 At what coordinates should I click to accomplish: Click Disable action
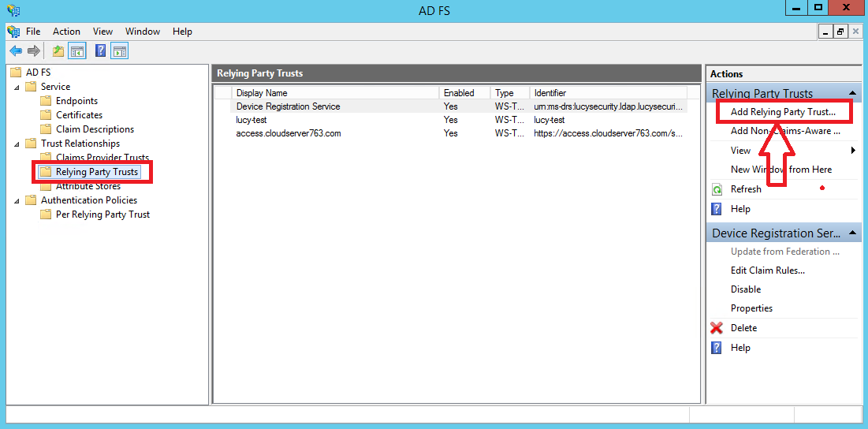[x=746, y=289]
